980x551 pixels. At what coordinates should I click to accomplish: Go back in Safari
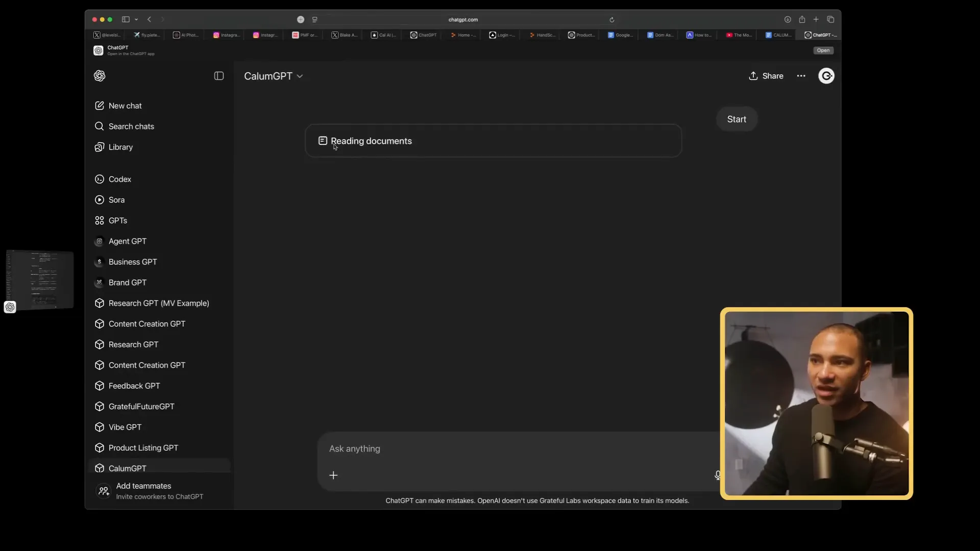click(149, 19)
